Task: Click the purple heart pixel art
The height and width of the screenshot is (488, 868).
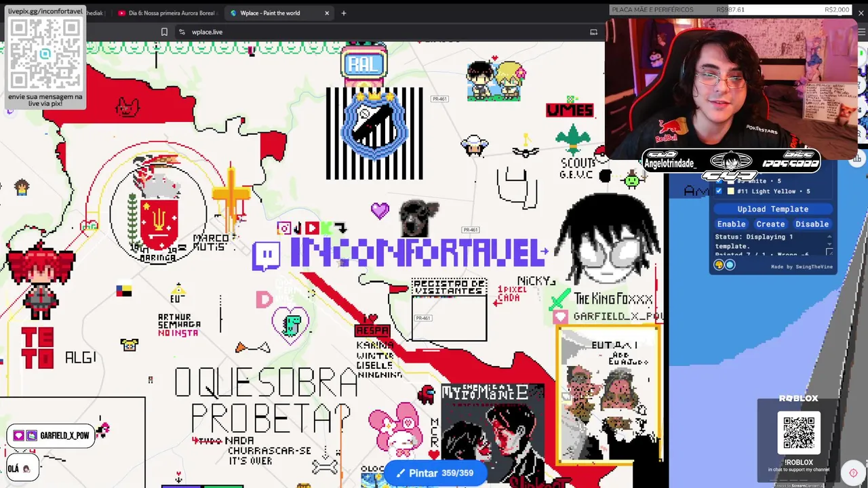Action: pos(380,211)
